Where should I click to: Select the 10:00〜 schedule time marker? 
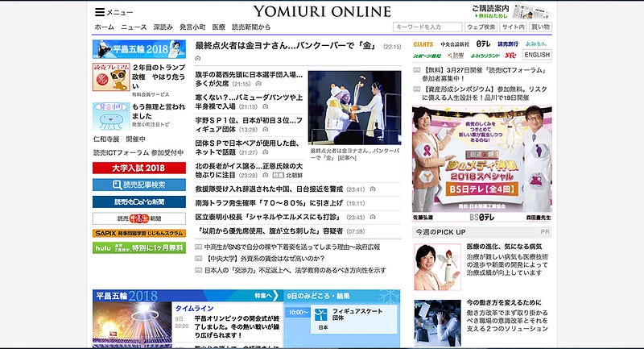click(x=298, y=313)
